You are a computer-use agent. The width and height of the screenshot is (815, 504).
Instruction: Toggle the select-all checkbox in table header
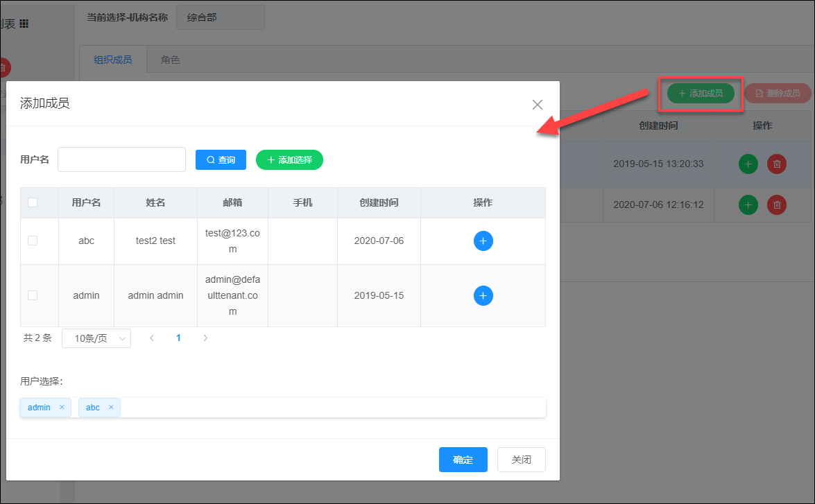click(x=33, y=202)
